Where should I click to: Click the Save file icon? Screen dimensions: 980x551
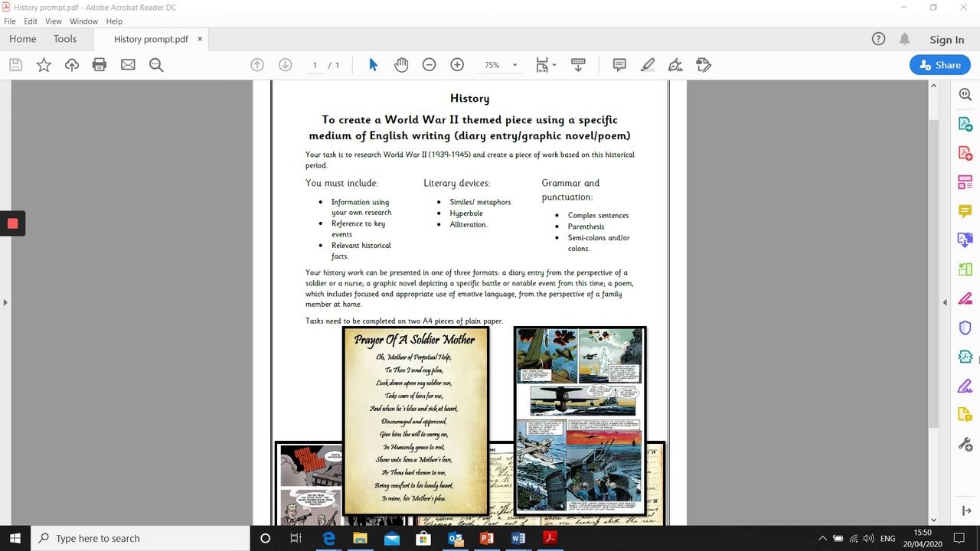(15, 65)
